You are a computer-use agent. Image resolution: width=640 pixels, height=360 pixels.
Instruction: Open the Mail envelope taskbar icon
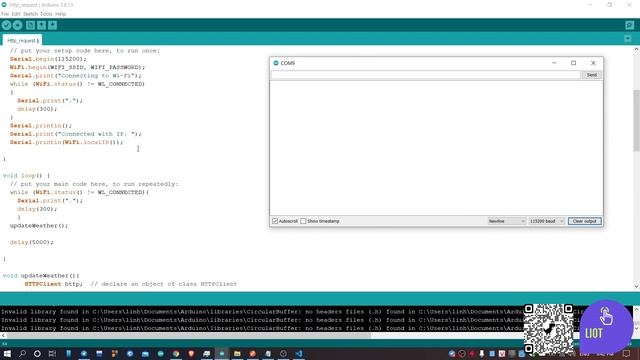click(x=145, y=353)
